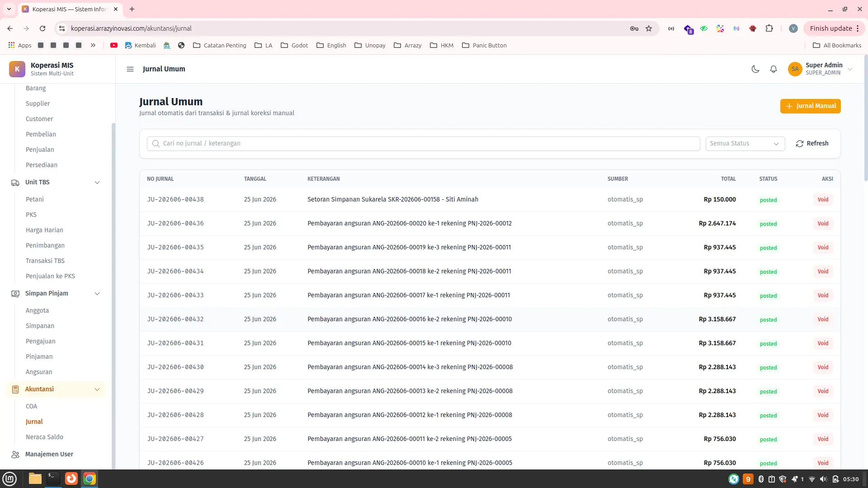Click the Simpan Pinjam money icon
The width and height of the screenshot is (868, 488).
[x=15, y=294]
